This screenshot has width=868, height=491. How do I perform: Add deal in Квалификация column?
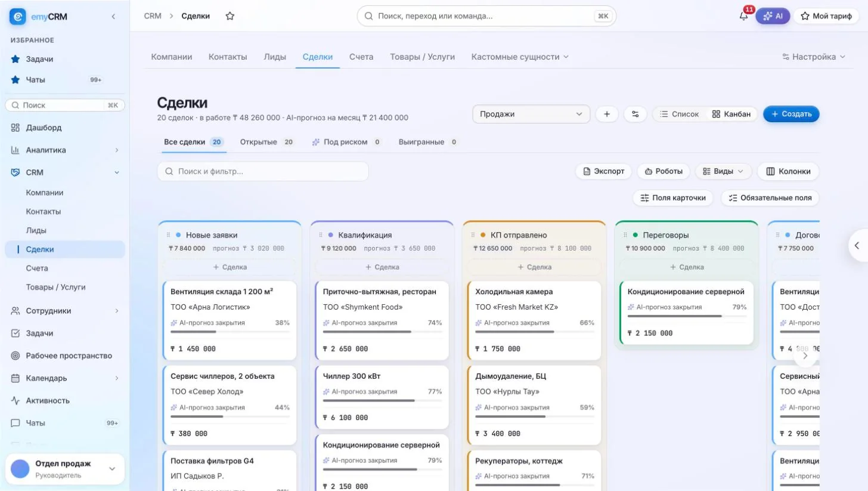pyautogui.click(x=382, y=267)
